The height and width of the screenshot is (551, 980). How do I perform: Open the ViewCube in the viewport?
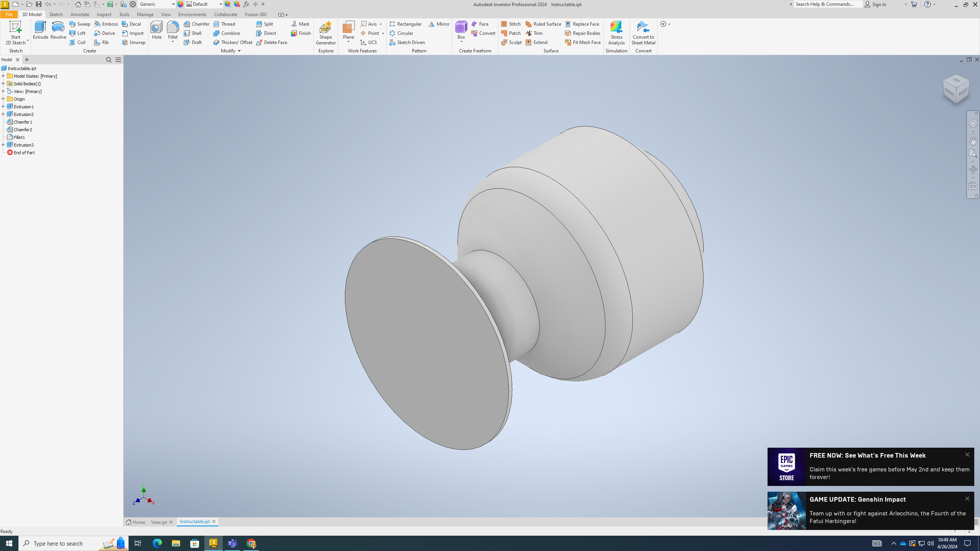point(956,89)
